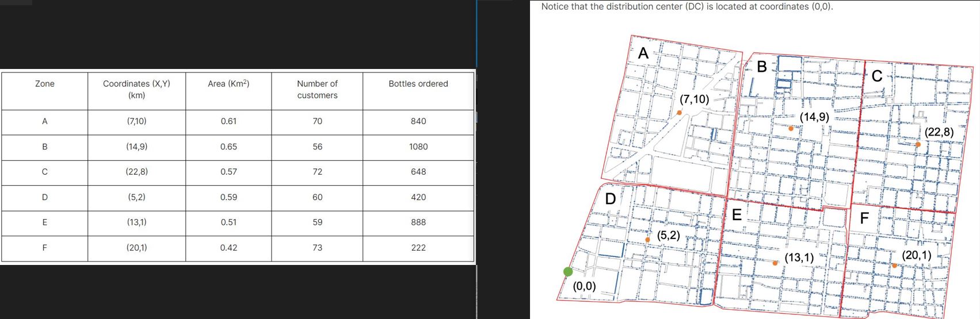Click bottles ordered value 648
Image resolution: width=980 pixels, height=319 pixels.
tap(418, 172)
